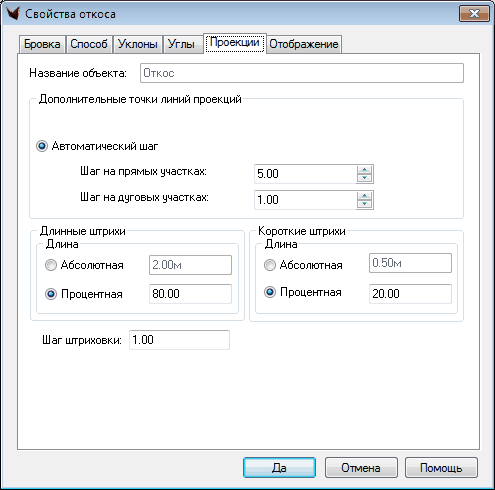This screenshot has height=490, width=495.
Task: Increase step on straight sections with up arrow
Action: coord(364,169)
